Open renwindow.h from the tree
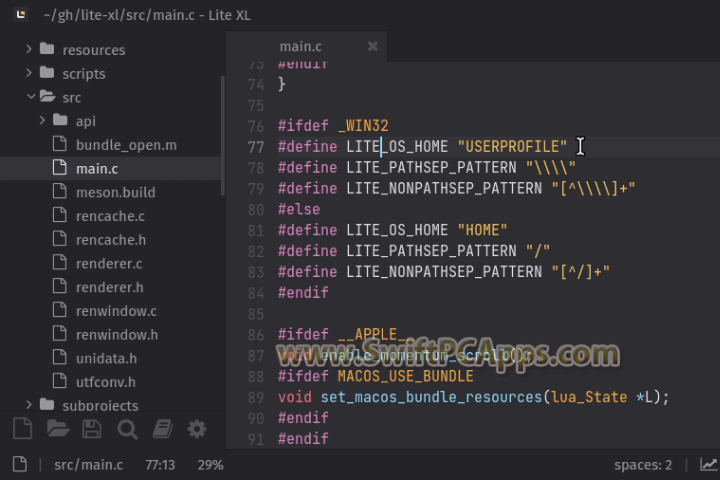This screenshot has height=480, width=720. (117, 335)
